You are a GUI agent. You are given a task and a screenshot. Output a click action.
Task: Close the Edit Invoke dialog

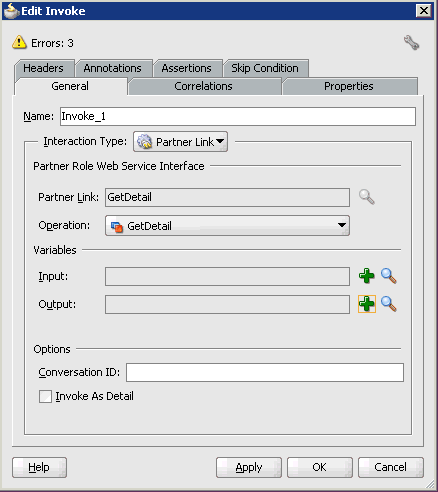[424, 11]
